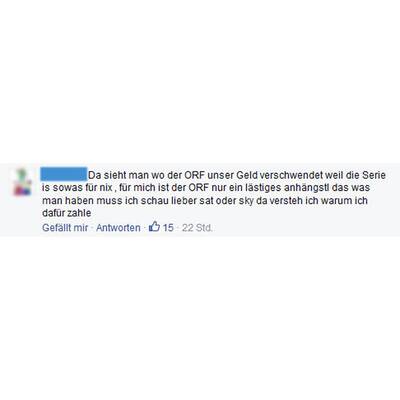Click the '22 Std.' timestamp

pos(197,228)
